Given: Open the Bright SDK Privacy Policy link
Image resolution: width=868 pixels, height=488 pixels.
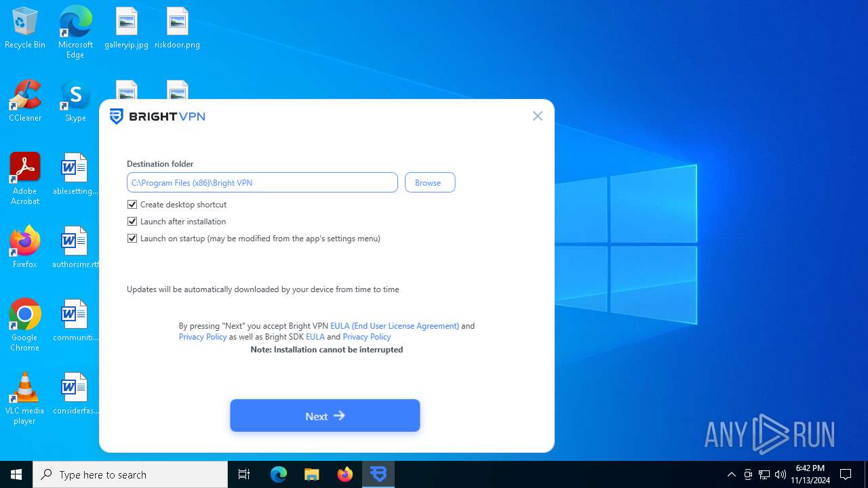Looking at the screenshot, I should tap(367, 336).
